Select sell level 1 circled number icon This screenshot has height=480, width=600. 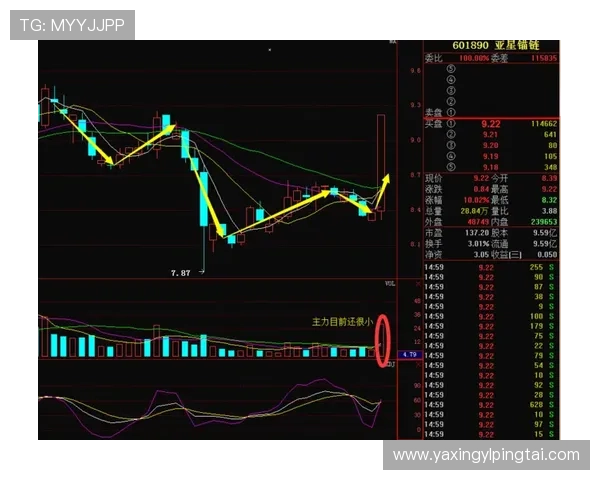tap(451, 112)
